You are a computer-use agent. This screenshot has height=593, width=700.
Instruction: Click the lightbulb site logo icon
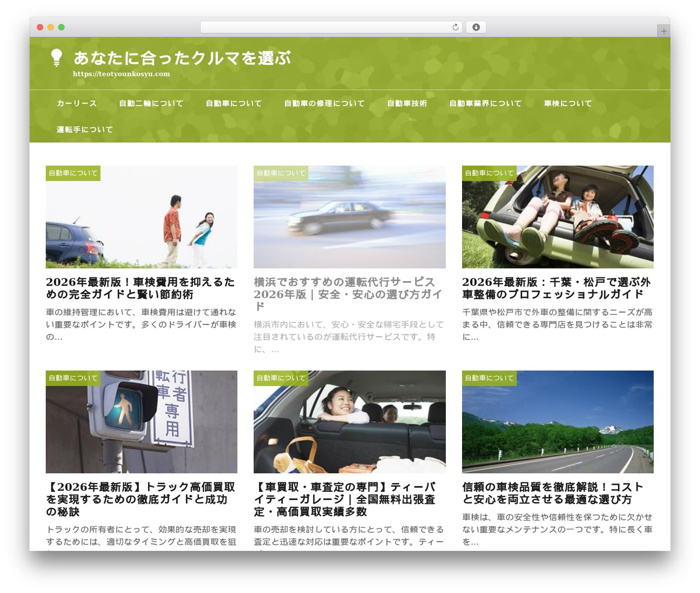coord(56,57)
